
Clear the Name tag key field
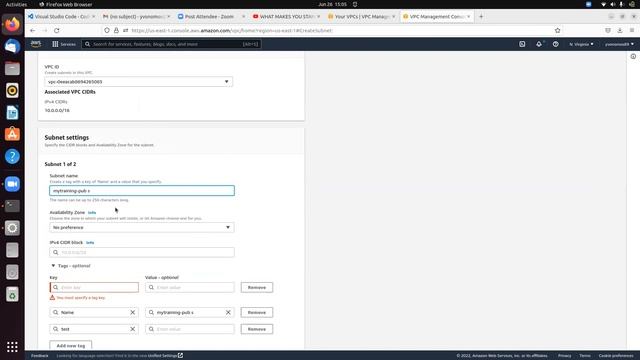pyautogui.click(x=133, y=312)
